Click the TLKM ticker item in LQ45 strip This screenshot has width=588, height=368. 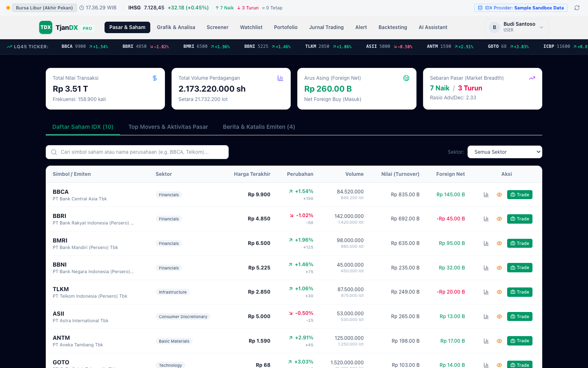pyautogui.click(x=328, y=47)
